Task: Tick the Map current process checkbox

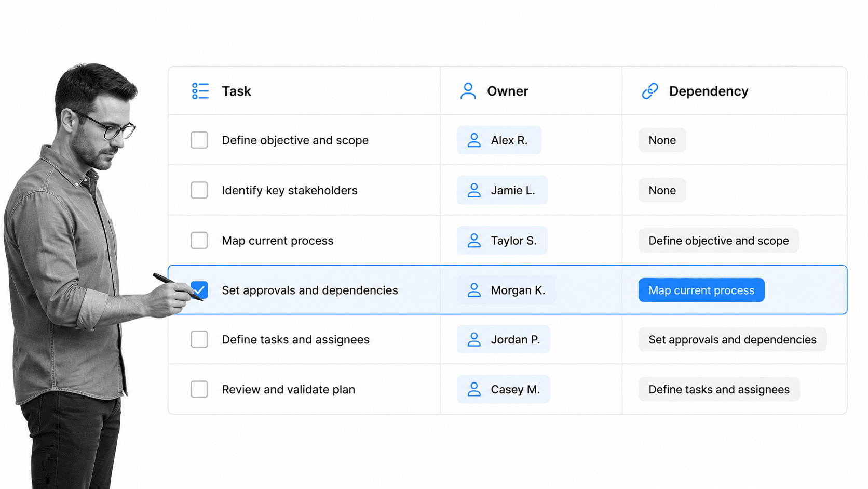Action: [199, 241]
